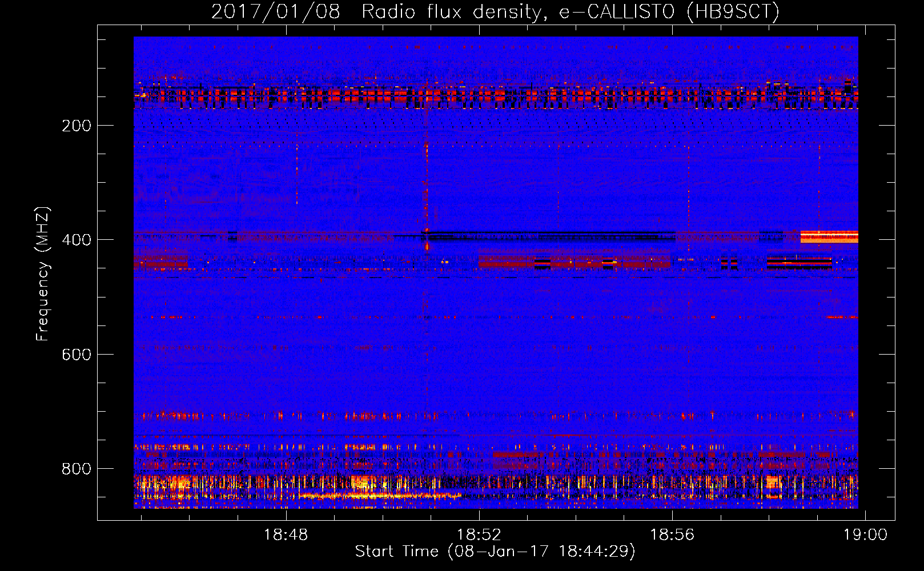This screenshot has width=924, height=571.
Task: Click the 400 frequency tick label
Action: (x=77, y=240)
